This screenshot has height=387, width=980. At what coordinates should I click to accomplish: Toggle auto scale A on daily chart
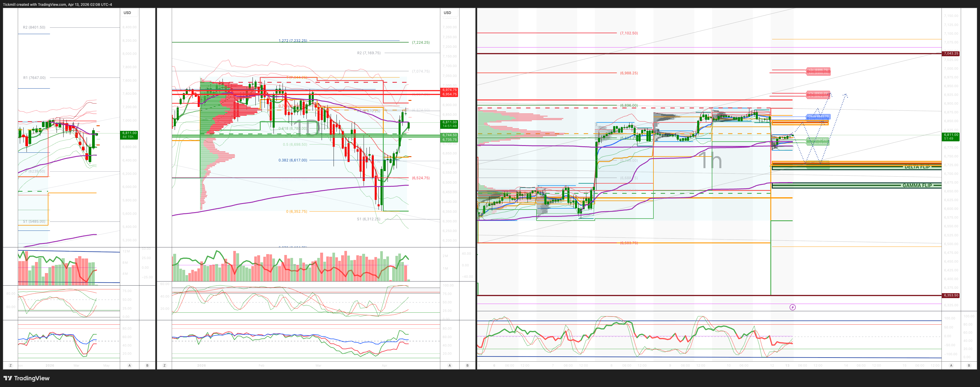450,365
